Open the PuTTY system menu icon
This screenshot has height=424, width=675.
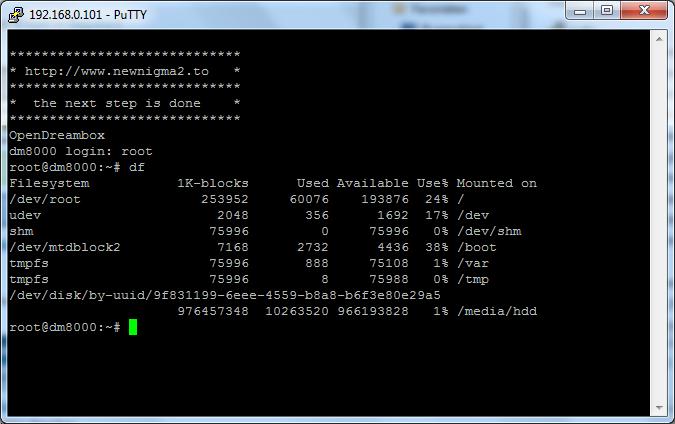point(16,14)
